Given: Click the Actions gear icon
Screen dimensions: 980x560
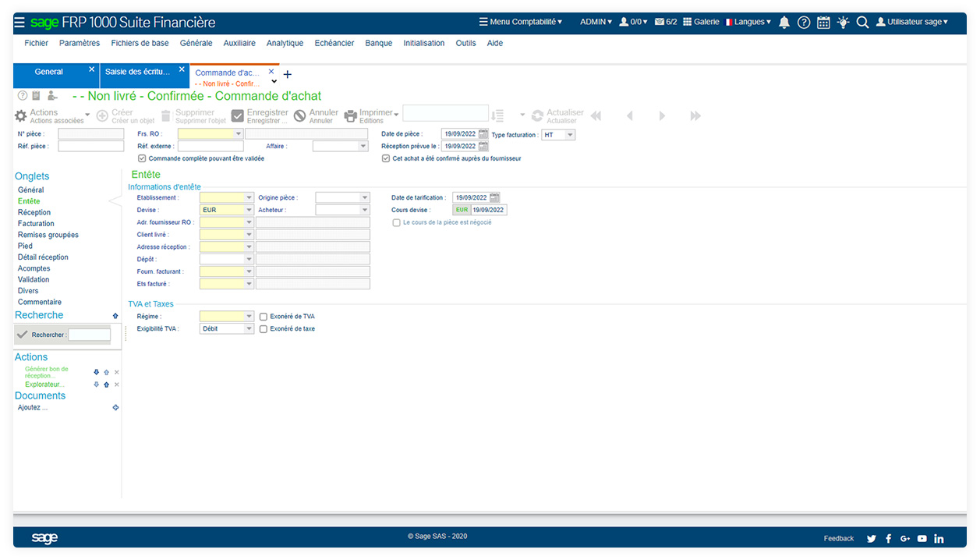Looking at the screenshot, I should 21,116.
